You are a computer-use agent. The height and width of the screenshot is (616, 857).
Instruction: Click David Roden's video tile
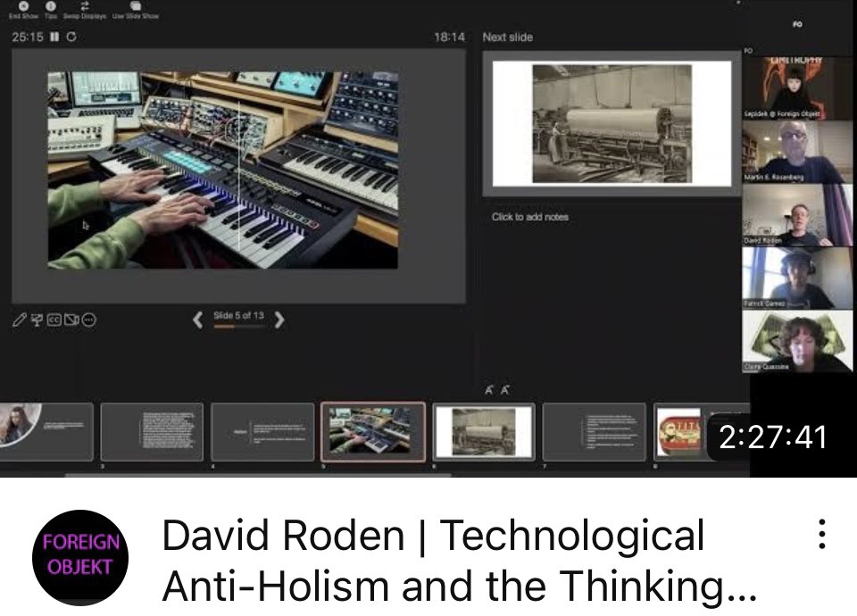tap(797, 215)
